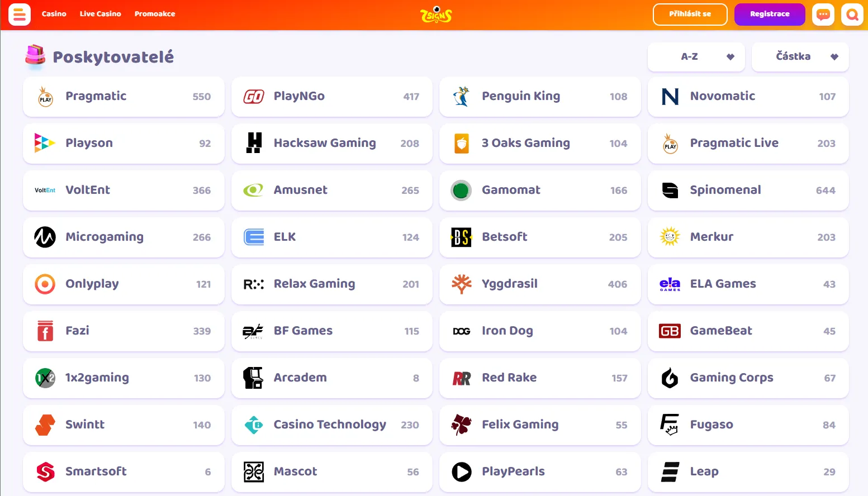Viewport: 868px width, 496px height.
Task: Click the Gaming Corps flame icon
Action: [x=670, y=378]
